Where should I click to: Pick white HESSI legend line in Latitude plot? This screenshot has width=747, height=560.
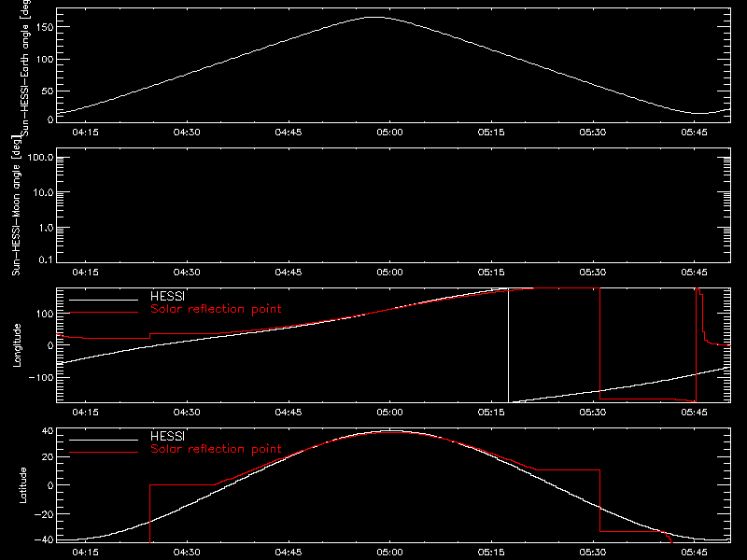tap(104, 440)
